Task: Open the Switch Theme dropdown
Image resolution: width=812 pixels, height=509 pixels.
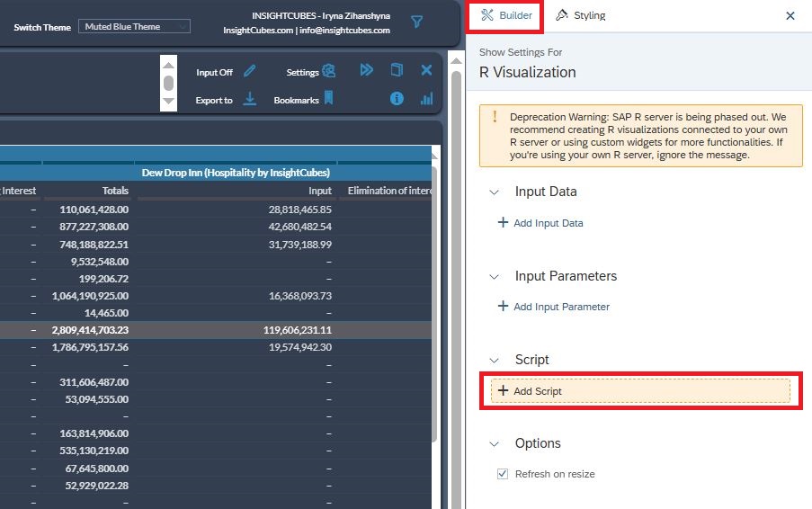Action: pyautogui.click(x=134, y=27)
